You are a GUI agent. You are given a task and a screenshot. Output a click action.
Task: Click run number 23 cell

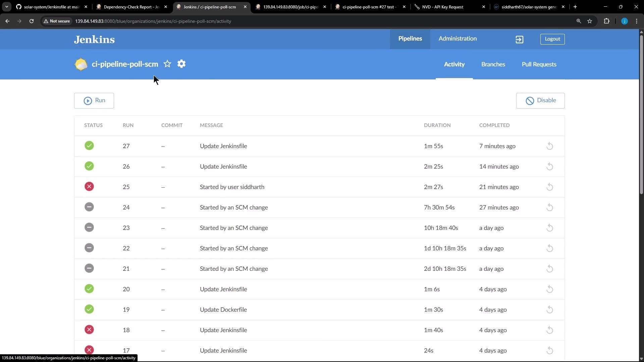[x=126, y=228]
